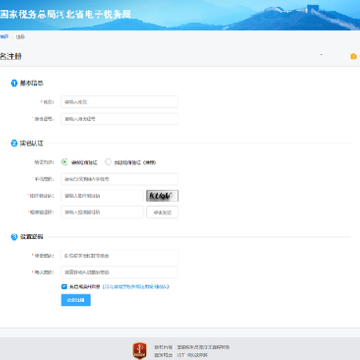
Task: Click the orange icon at top right
Action: click(353, 57)
